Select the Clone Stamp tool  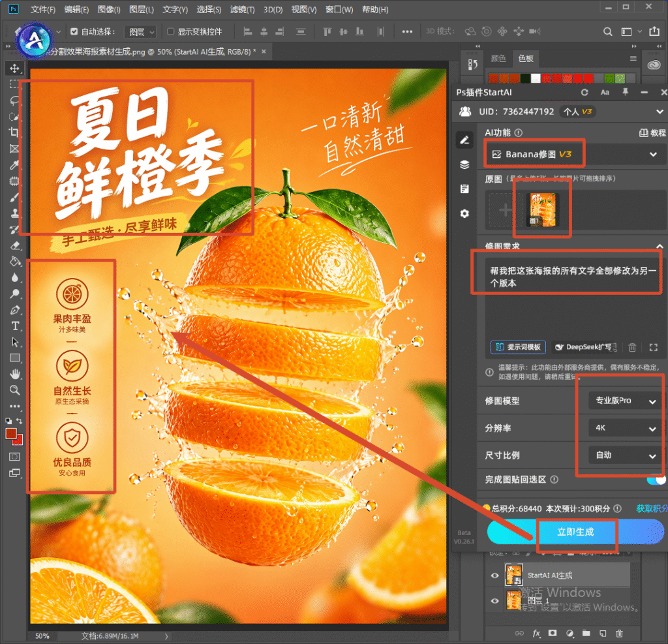pos(14,213)
